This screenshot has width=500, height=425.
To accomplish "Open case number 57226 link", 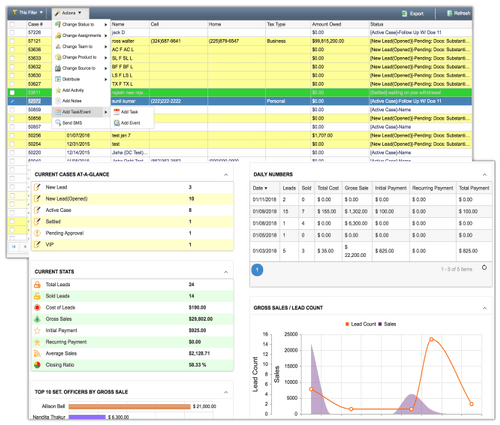I will click(34, 32).
